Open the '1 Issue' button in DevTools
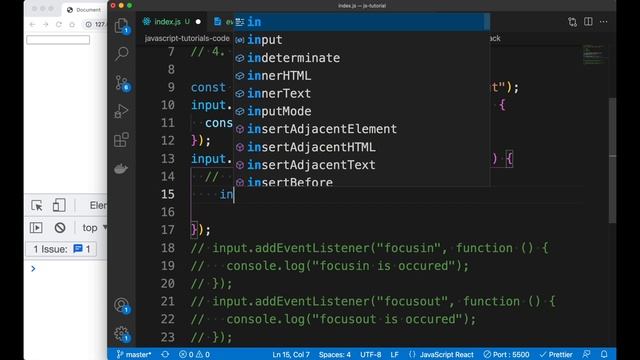This screenshot has width=640, height=360. [61, 249]
